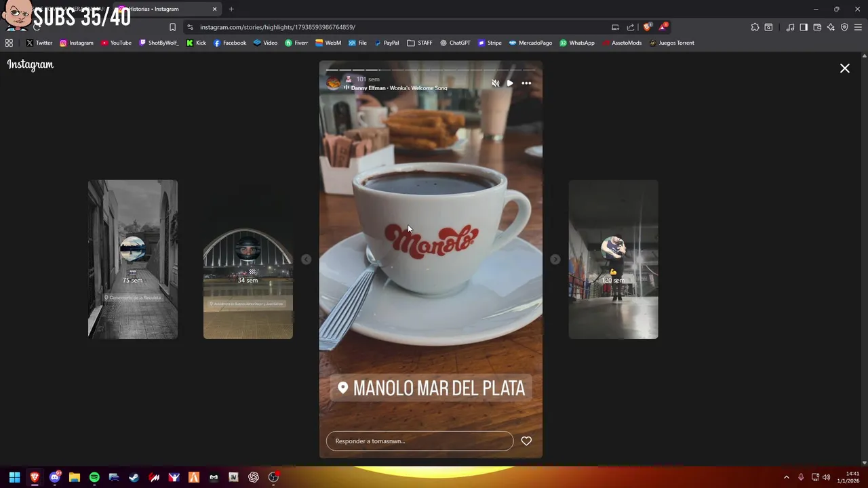
Task: Toggle the browser sidebar panel
Action: pyautogui.click(x=804, y=27)
